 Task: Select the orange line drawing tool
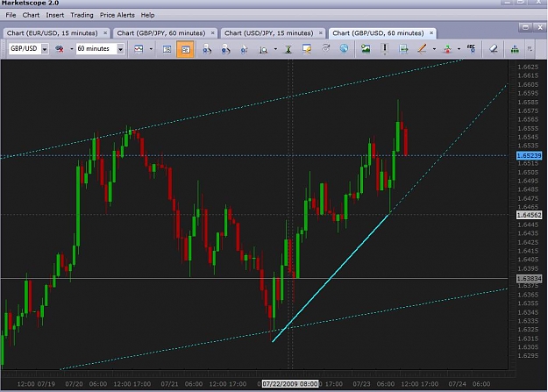click(422, 49)
